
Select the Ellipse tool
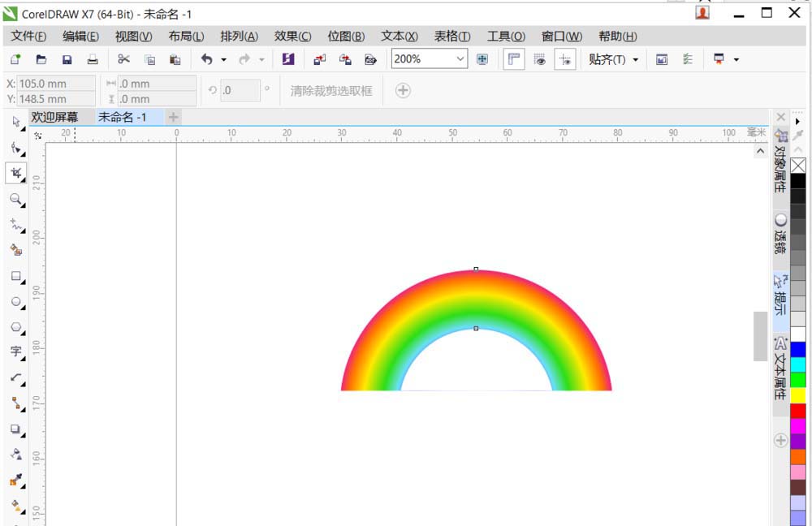(x=16, y=302)
